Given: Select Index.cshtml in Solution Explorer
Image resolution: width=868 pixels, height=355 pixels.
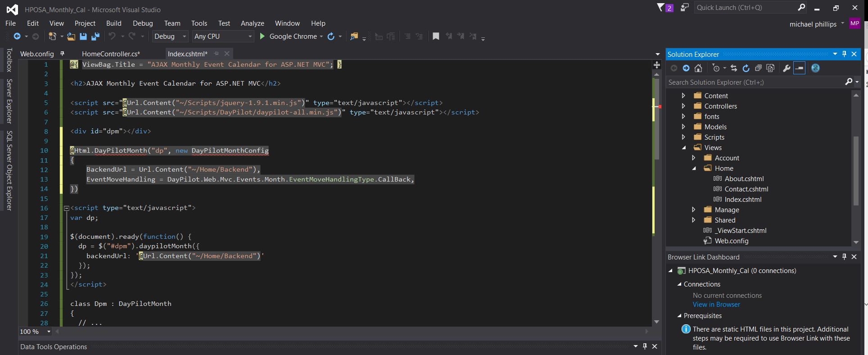Looking at the screenshot, I should point(743,199).
